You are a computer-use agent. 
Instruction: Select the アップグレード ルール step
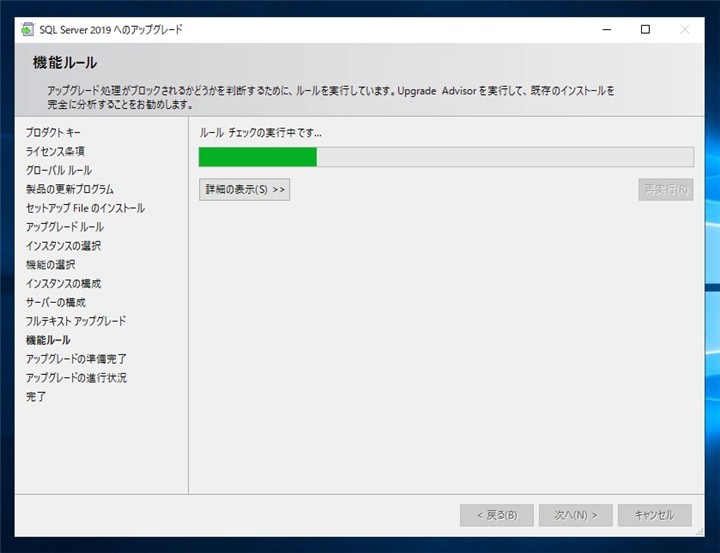[65, 226]
